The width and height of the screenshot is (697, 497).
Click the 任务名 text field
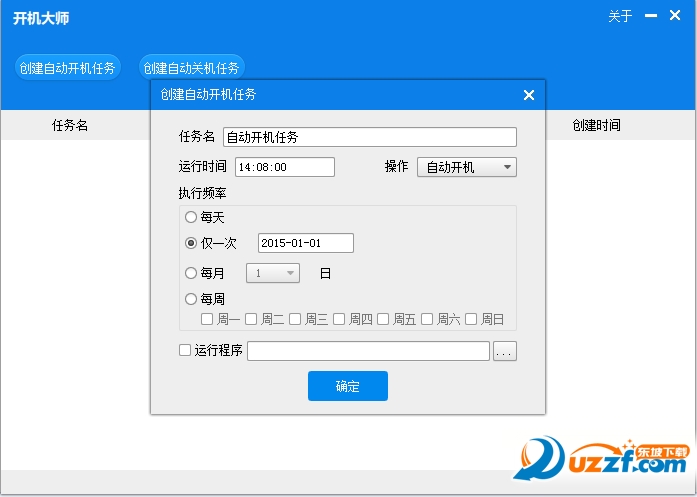coord(370,137)
